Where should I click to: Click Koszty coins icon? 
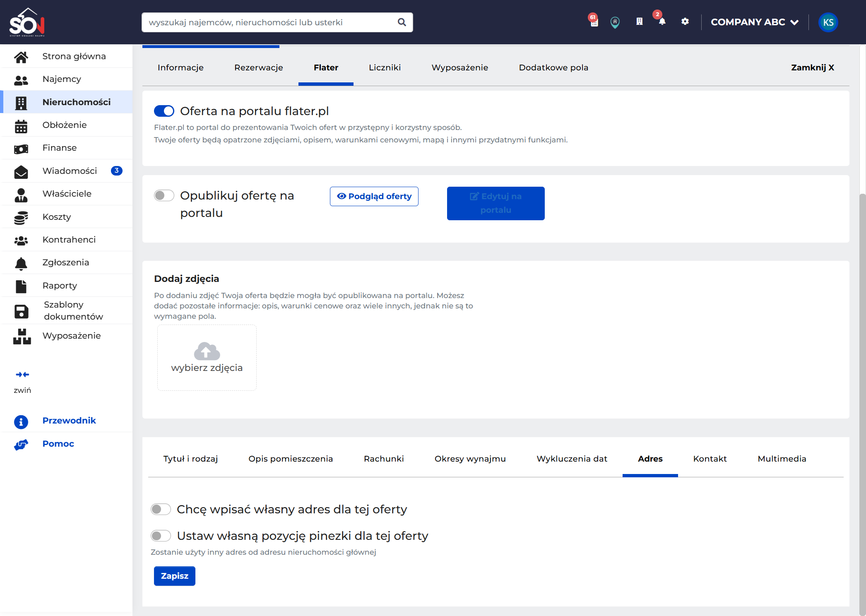[21, 218]
